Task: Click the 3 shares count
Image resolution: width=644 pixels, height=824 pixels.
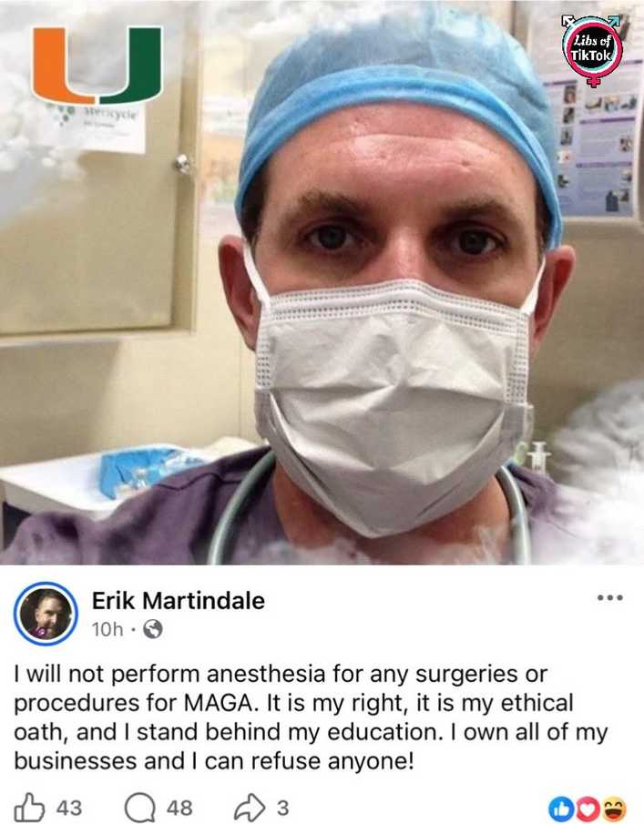Action: [x=283, y=808]
